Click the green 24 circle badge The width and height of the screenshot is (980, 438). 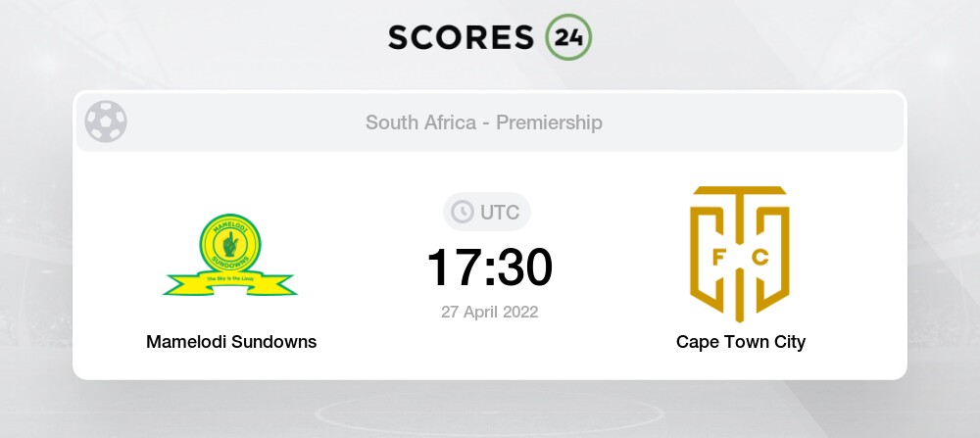[x=568, y=36]
